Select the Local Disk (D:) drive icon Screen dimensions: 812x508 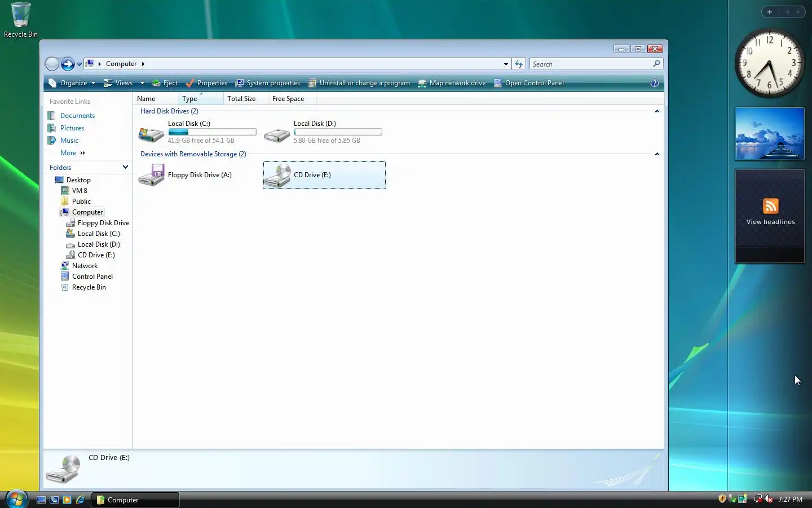click(x=277, y=134)
